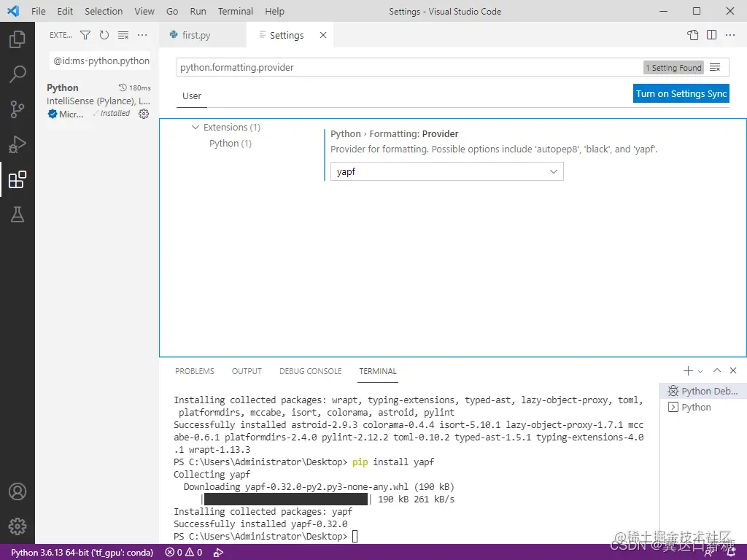Select the TERMINAL panel tab

(x=378, y=371)
